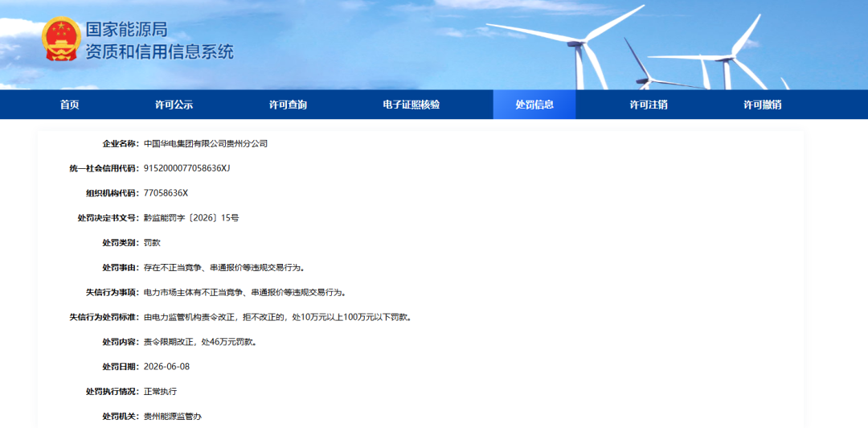868x428 pixels.
Task: Click the 处罚事由 value text
Action: point(224,268)
